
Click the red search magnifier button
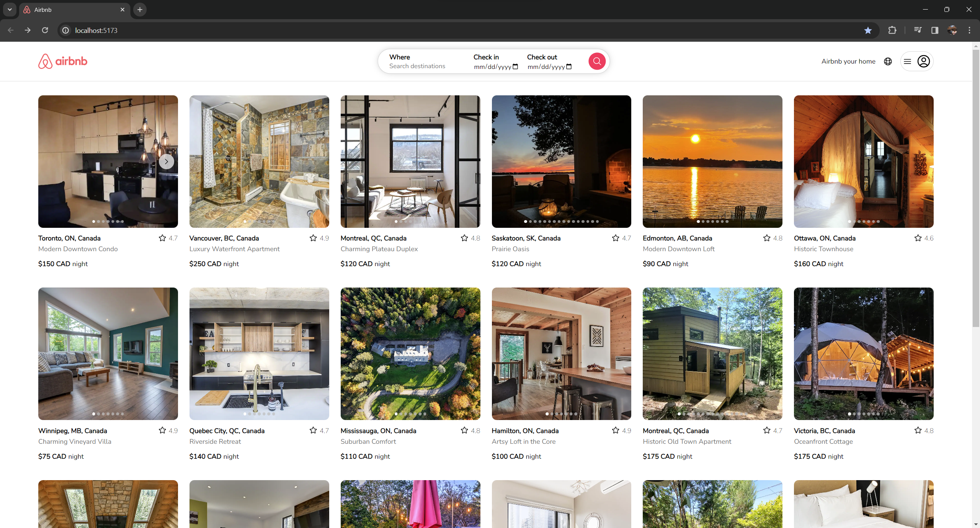pyautogui.click(x=597, y=61)
